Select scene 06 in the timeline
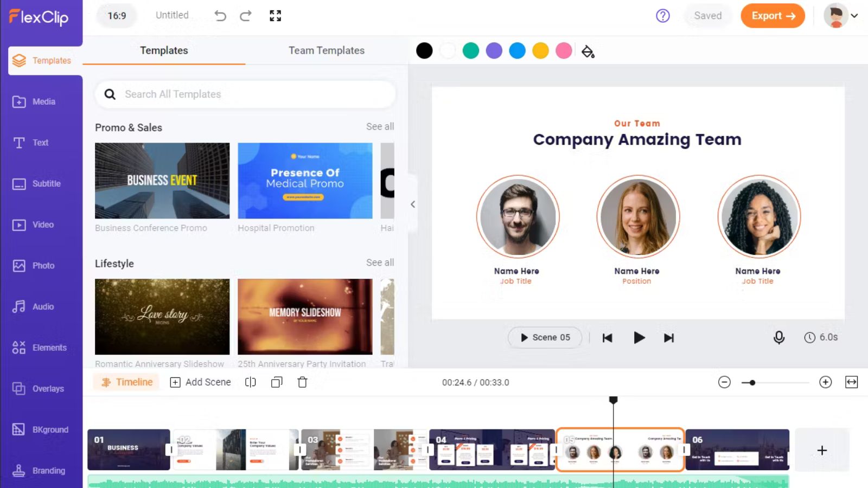868x488 pixels. [737, 450]
